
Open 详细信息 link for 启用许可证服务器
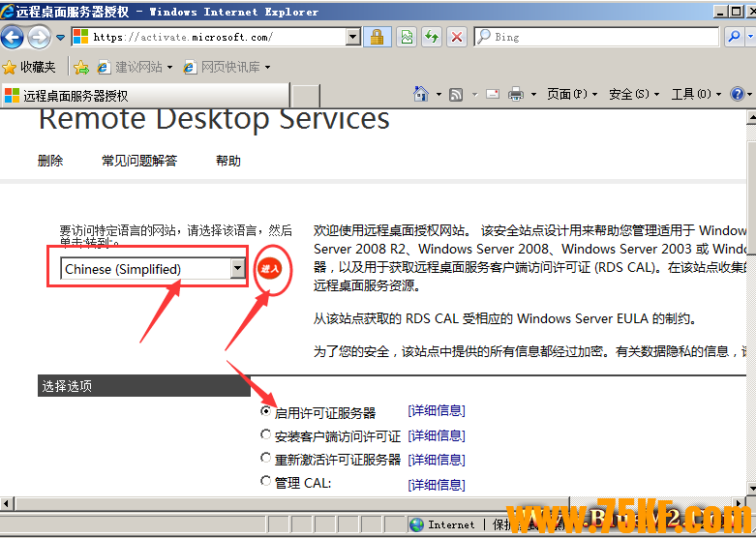[437, 410]
